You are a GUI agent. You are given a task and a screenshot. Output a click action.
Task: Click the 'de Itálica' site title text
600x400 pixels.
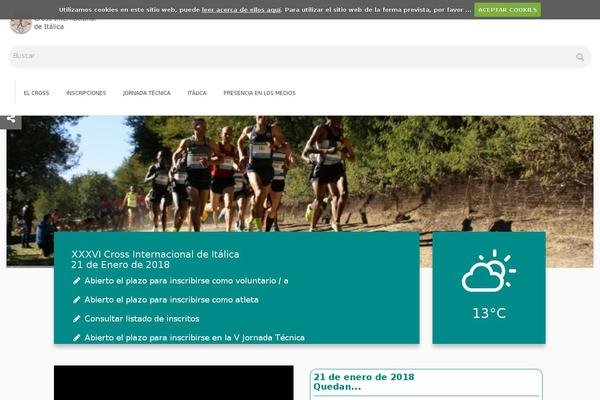(x=49, y=27)
